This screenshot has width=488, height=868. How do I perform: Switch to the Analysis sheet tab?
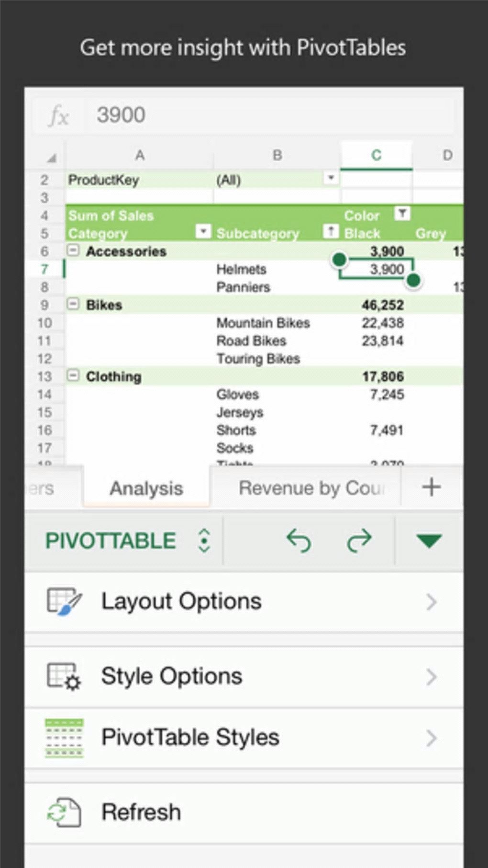146,488
